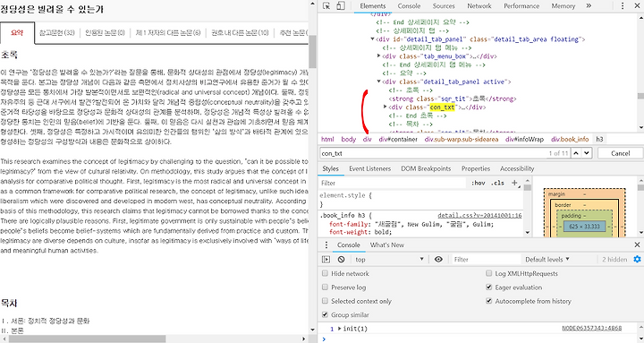The image size is (644, 343).
Task: Go to next search result arrow
Action: 587,153
